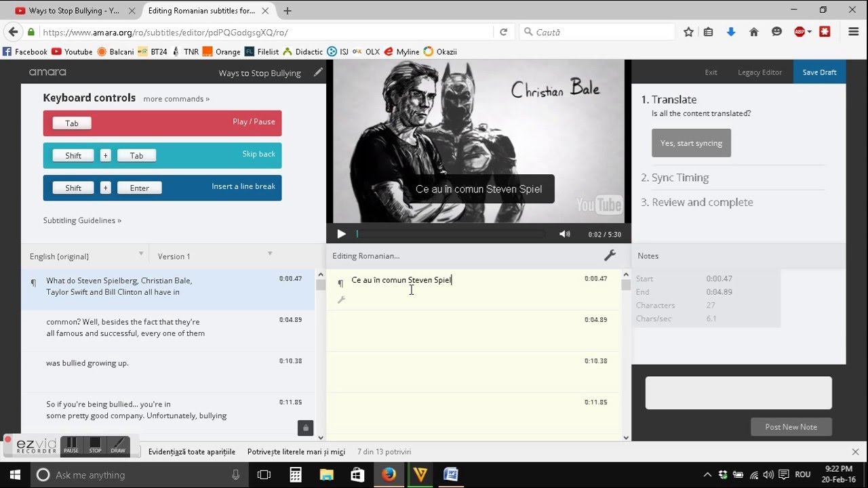Click the Cortana Ask me anything box

[x=139, y=475]
